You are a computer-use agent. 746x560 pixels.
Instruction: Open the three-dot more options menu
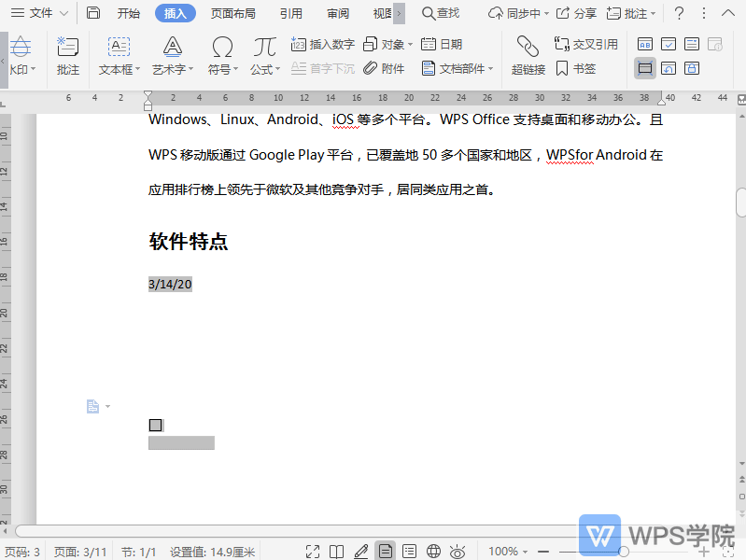704,13
